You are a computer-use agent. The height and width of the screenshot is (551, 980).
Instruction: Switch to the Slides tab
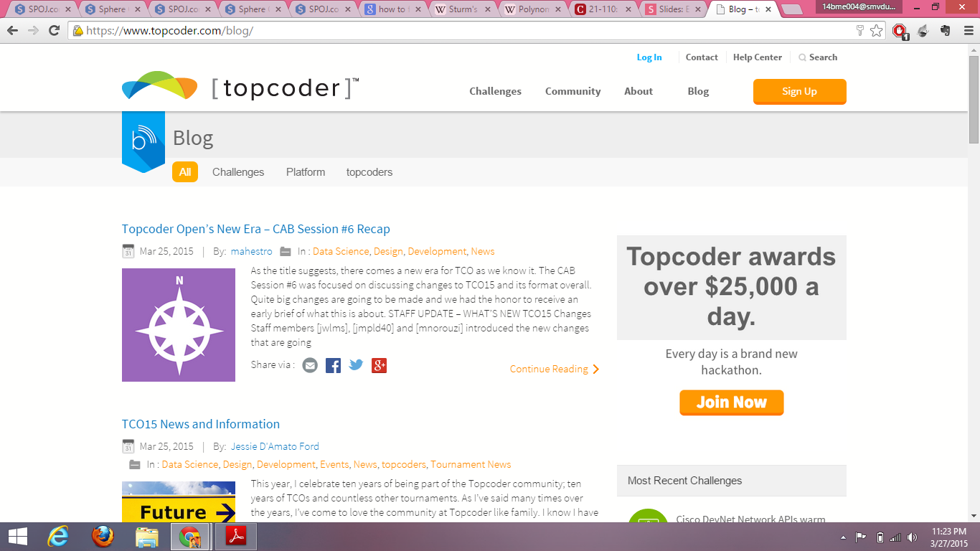[x=674, y=9]
